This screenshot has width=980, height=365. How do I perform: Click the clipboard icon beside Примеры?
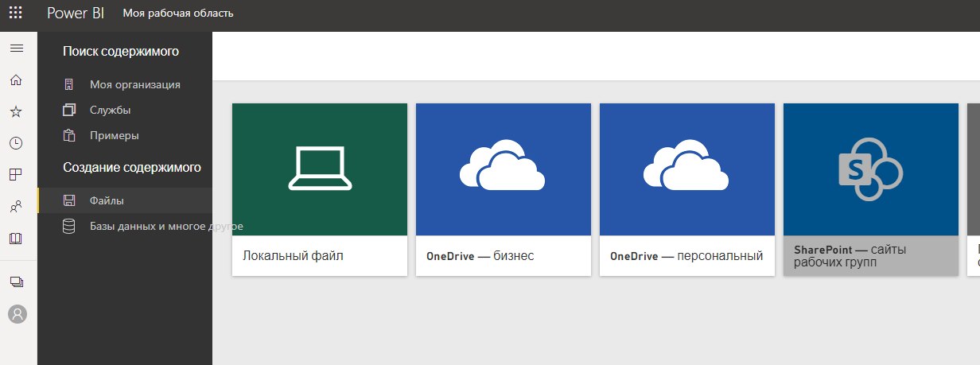click(69, 135)
